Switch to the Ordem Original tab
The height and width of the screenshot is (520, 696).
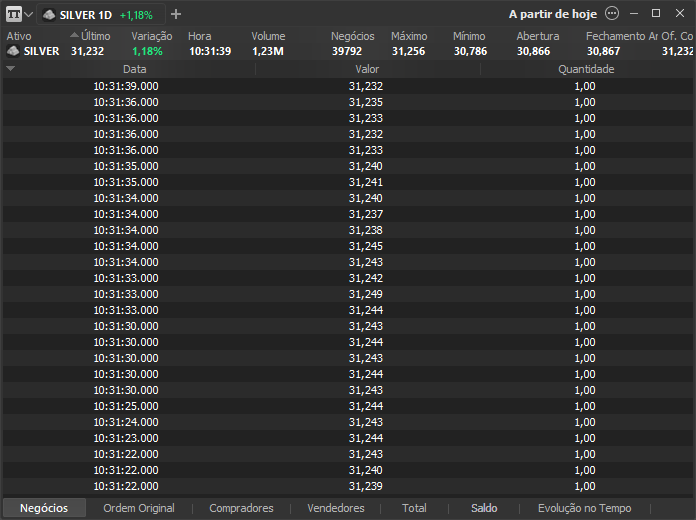pyautogui.click(x=139, y=508)
